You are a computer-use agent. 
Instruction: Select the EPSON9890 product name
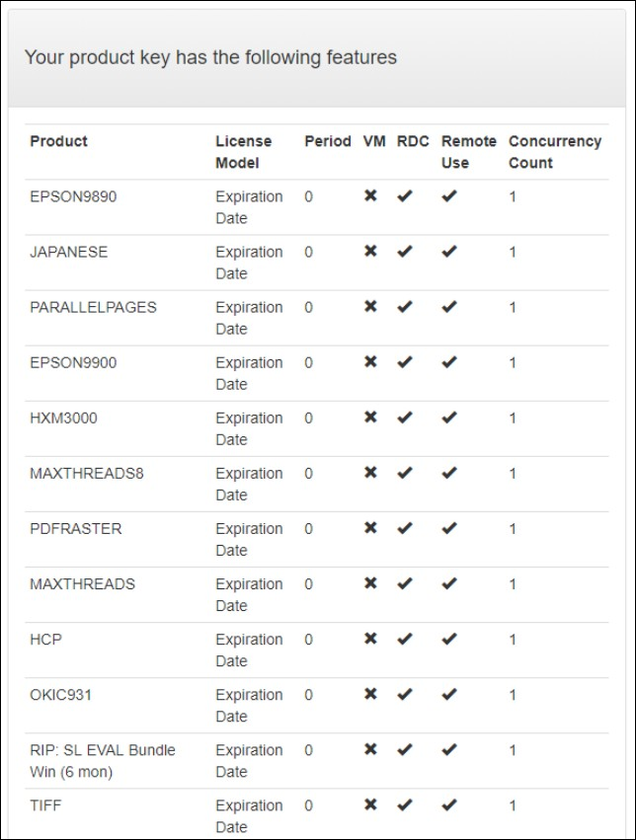click(73, 196)
